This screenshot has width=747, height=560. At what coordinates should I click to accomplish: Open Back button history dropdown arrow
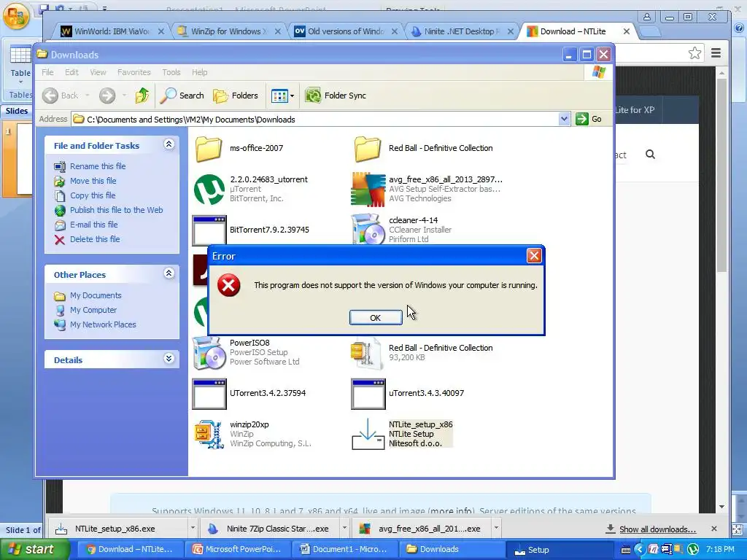pos(88,96)
